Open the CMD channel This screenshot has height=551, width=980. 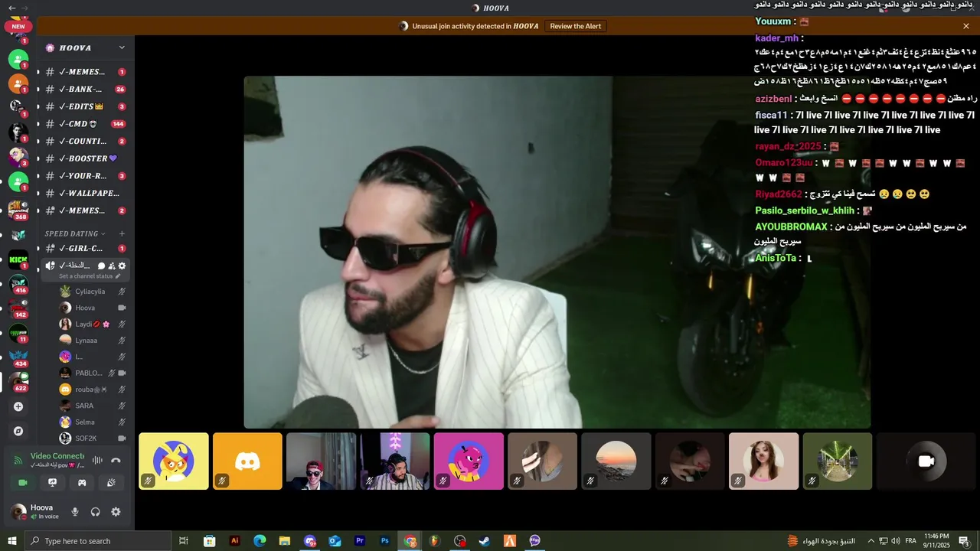click(85, 124)
